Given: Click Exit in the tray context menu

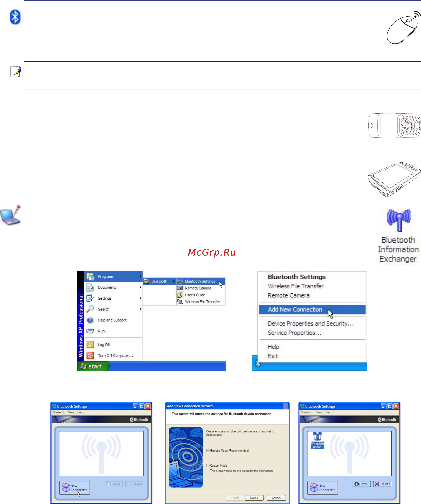Looking at the screenshot, I should click(x=273, y=356).
